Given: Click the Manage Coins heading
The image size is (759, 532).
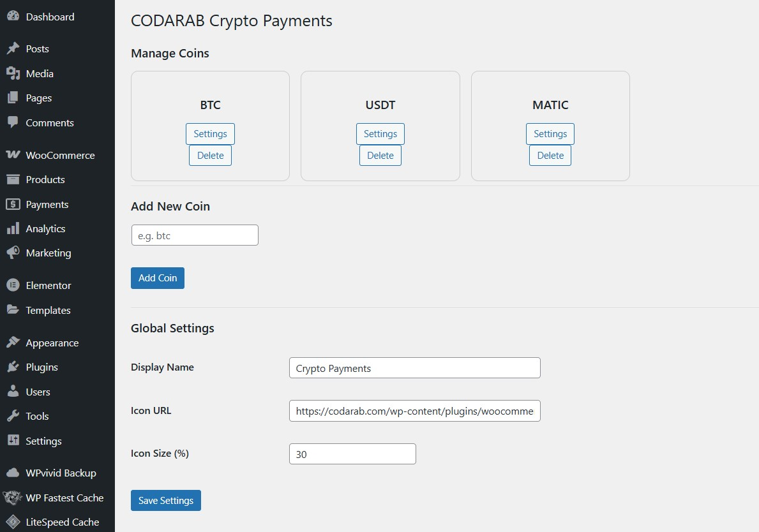Looking at the screenshot, I should click(170, 53).
